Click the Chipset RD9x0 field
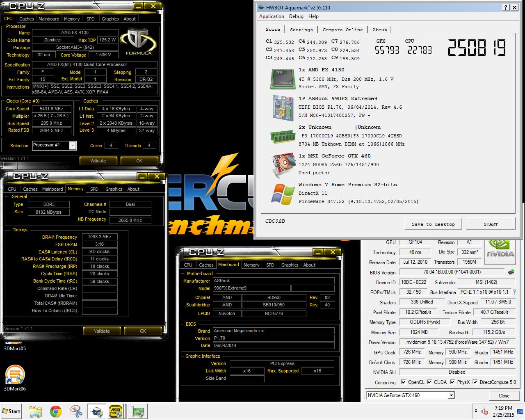This screenshot has height=420, width=525. 274,297
